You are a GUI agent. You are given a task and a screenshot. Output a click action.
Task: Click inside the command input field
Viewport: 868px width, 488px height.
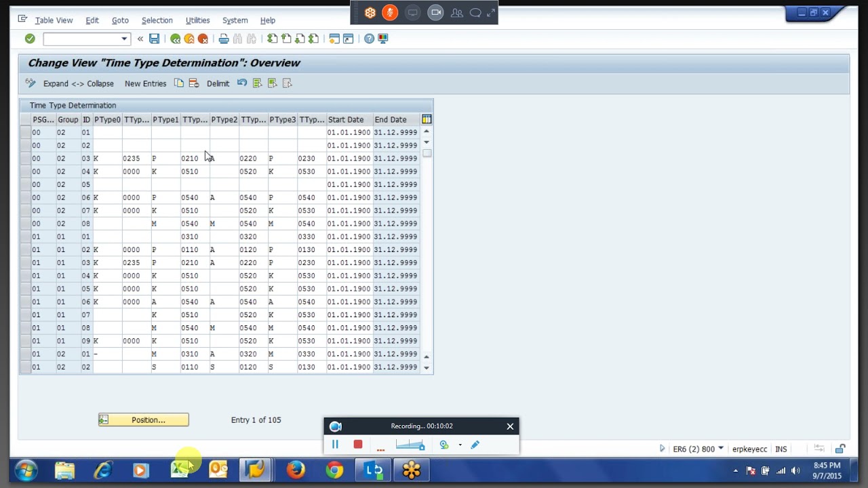(81, 39)
